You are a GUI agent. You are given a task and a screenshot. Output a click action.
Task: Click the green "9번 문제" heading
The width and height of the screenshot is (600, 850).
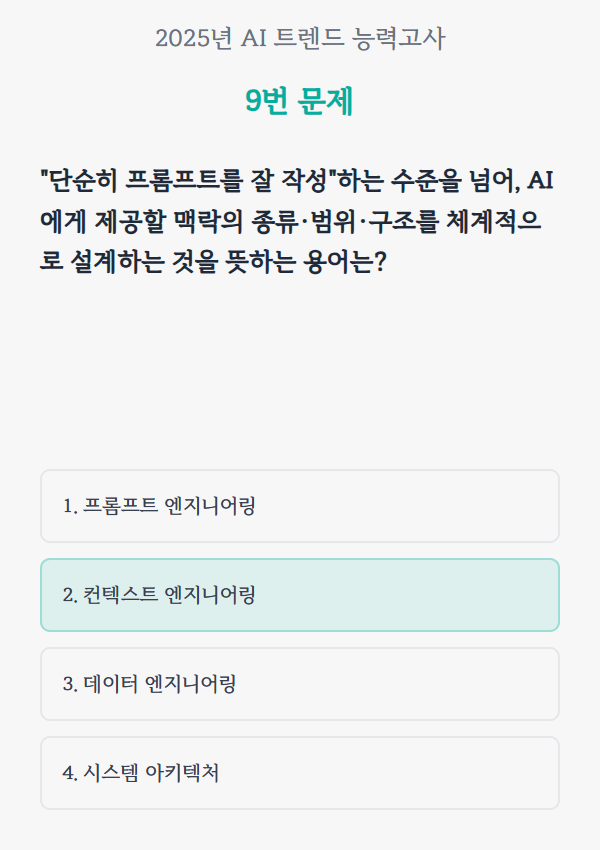coord(299,101)
